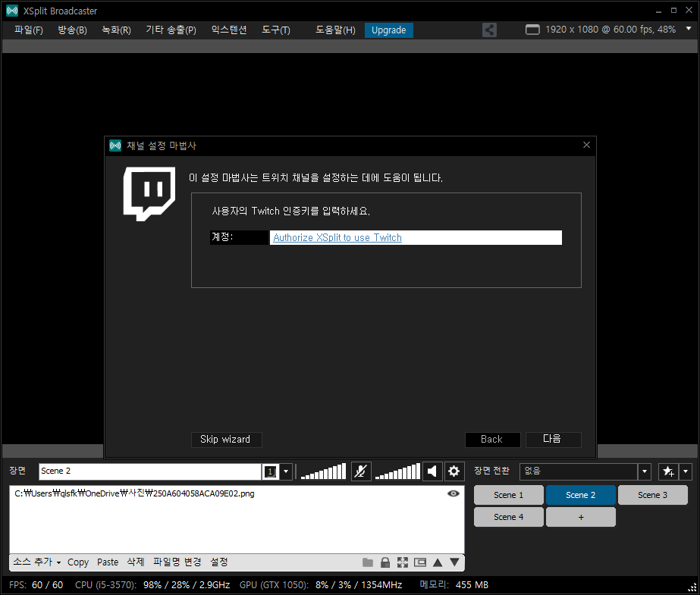Add a new scene with plus button
This screenshot has height=595, width=700.
(581, 518)
